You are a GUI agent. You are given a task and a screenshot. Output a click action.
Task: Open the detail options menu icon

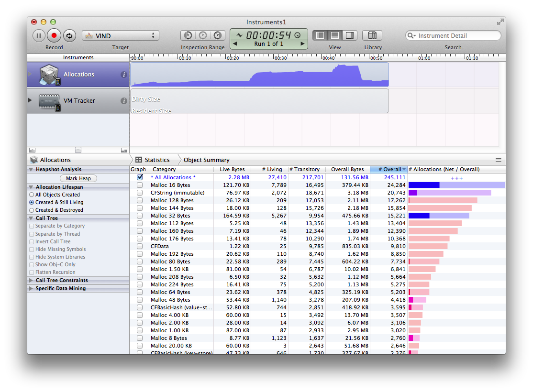[499, 160]
